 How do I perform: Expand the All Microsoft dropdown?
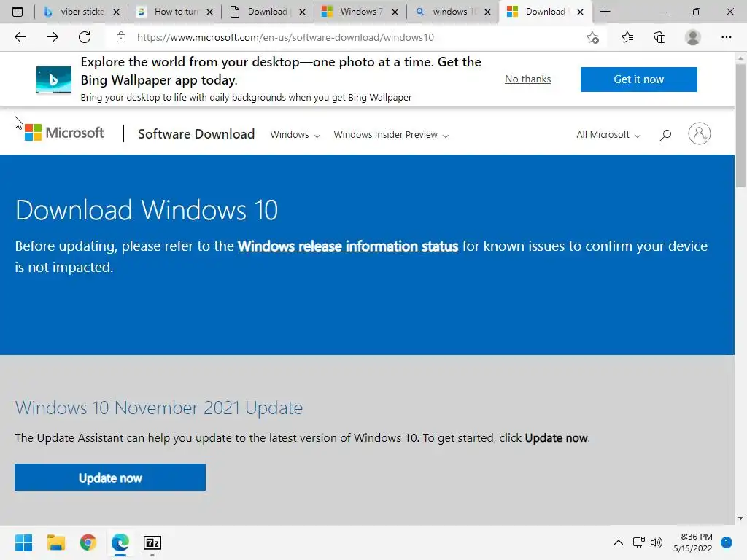coord(608,135)
